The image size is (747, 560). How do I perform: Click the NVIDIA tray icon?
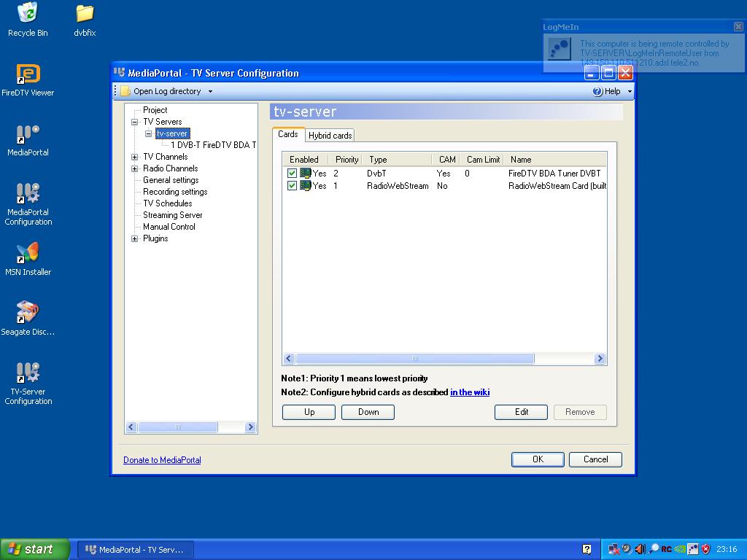679,549
